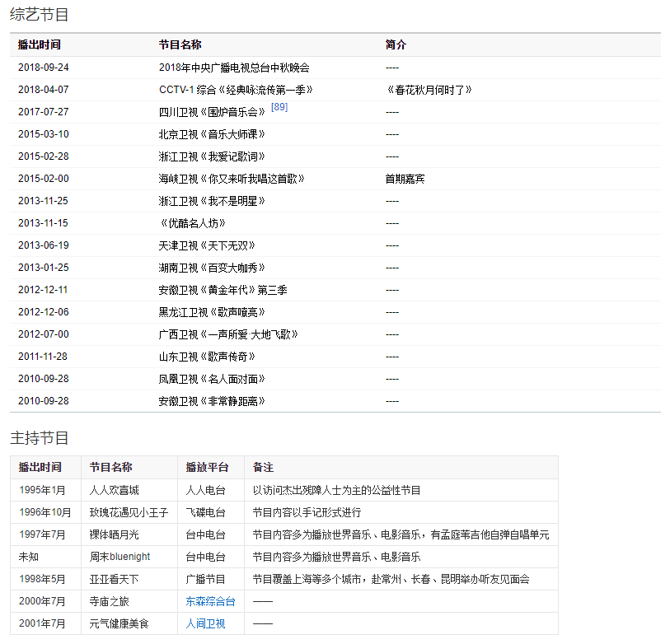Open the reference [89] footnote link
This screenshot has width=670, height=644.
[279, 108]
